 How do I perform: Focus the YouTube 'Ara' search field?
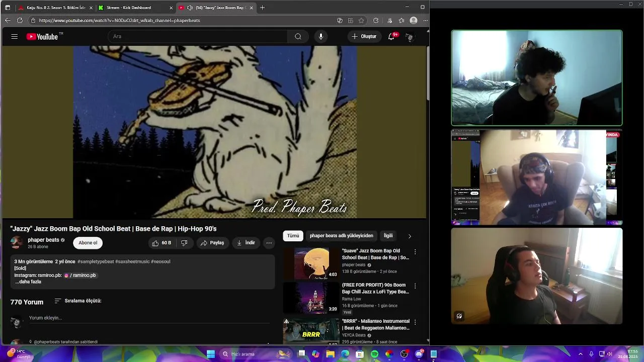198,36
